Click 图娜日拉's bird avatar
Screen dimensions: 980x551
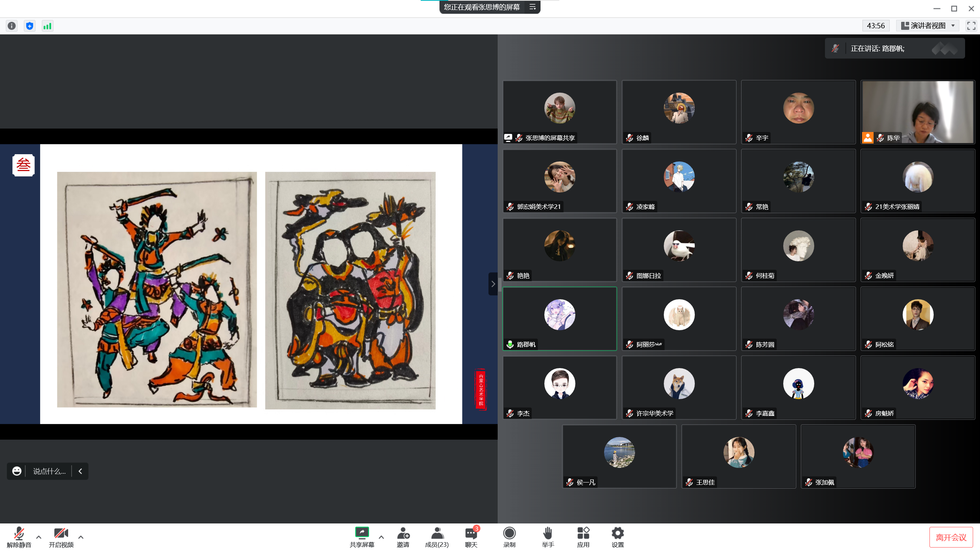coord(679,246)
